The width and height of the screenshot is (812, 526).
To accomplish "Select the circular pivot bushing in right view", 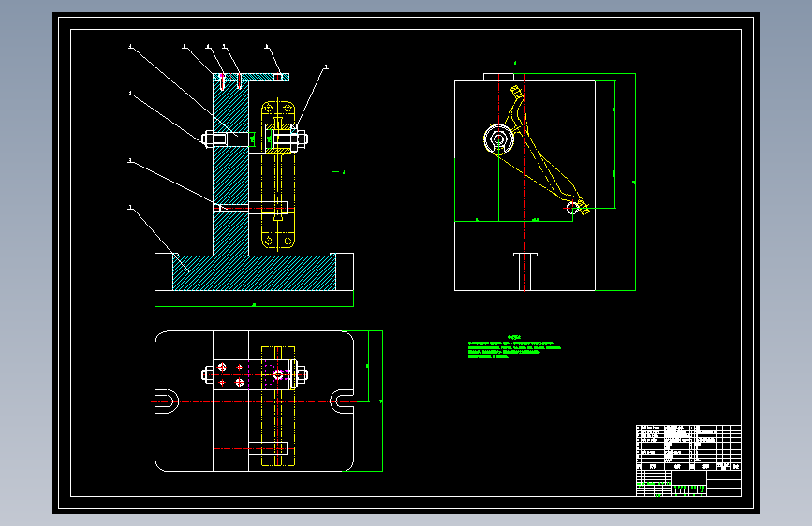I will pyautogui.click(x=498, y=139).
